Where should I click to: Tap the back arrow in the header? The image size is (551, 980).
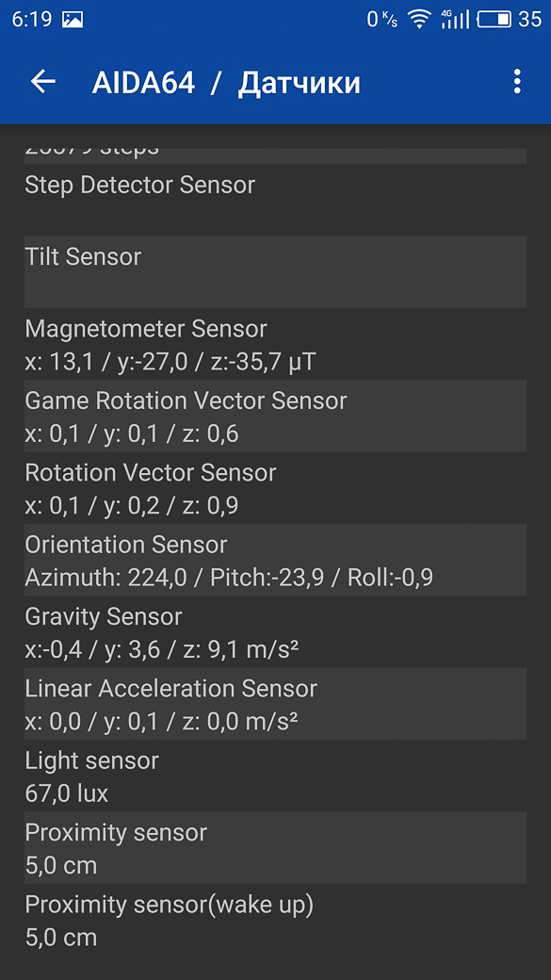pyautogui.click(x=43, y=82)
